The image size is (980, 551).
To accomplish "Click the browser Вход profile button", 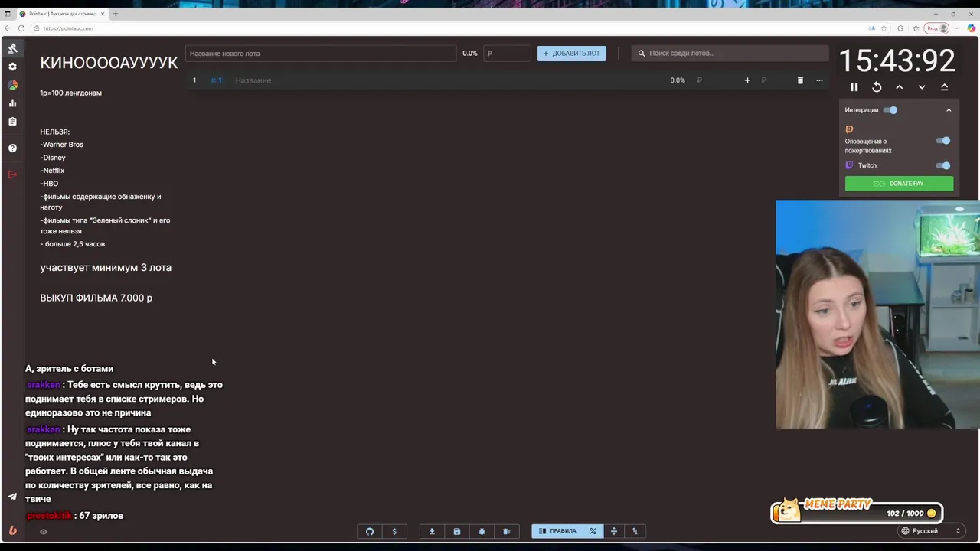I will (937, 28).
